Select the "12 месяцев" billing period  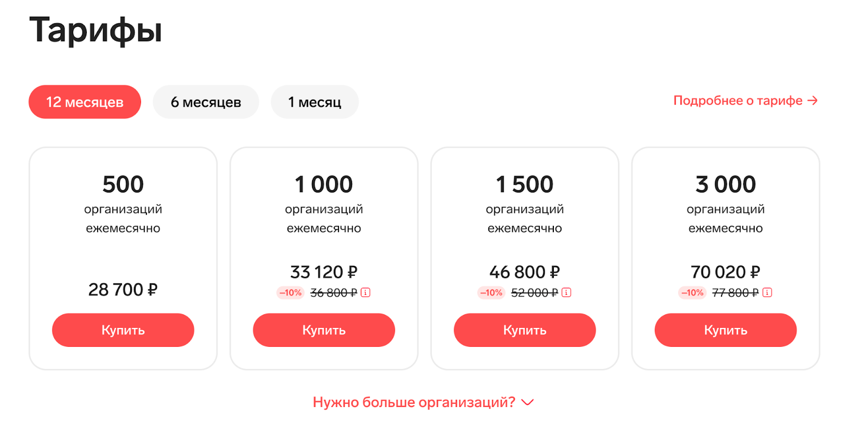point(85,102)
